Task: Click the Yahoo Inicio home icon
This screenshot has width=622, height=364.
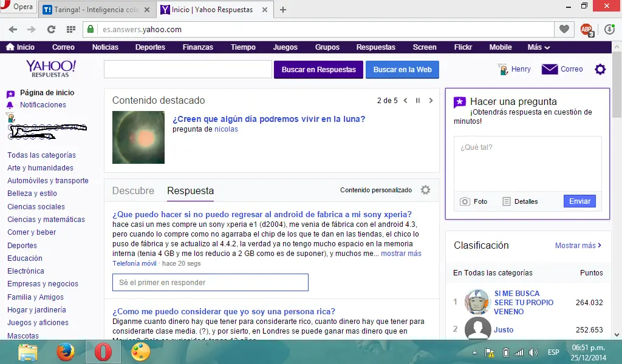Action: (x=10, y=47)
